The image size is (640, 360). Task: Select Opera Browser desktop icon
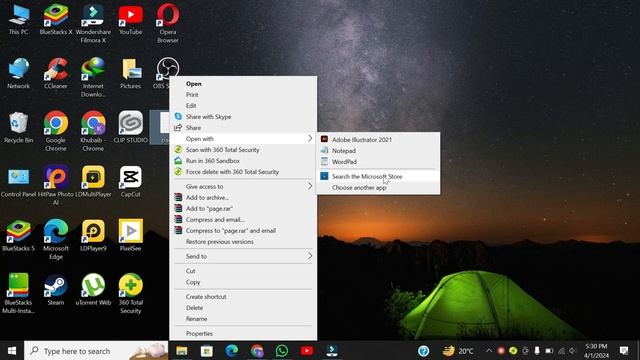[168, 24]
